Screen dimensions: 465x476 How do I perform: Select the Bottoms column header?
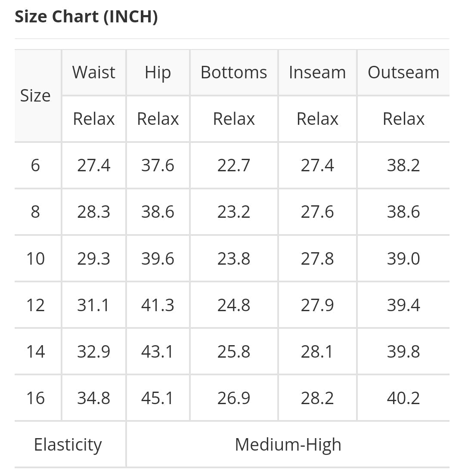click(234, 72)
